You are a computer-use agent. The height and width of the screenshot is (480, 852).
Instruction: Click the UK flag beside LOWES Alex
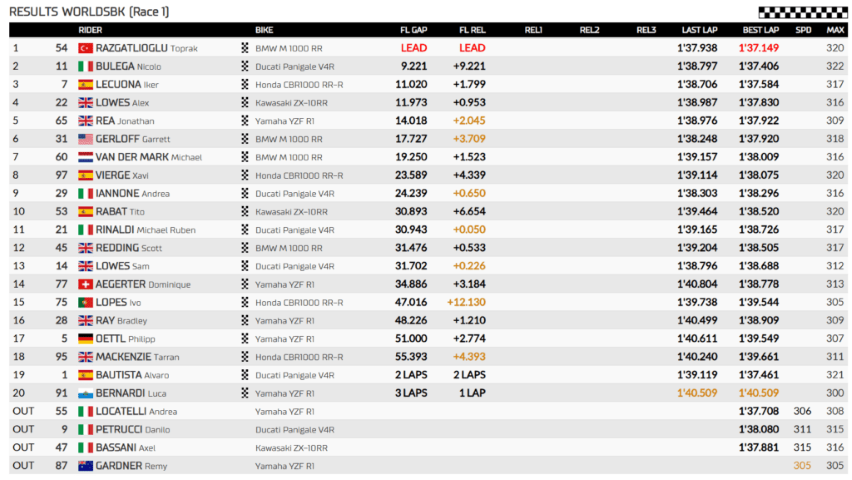pos(85,103)
